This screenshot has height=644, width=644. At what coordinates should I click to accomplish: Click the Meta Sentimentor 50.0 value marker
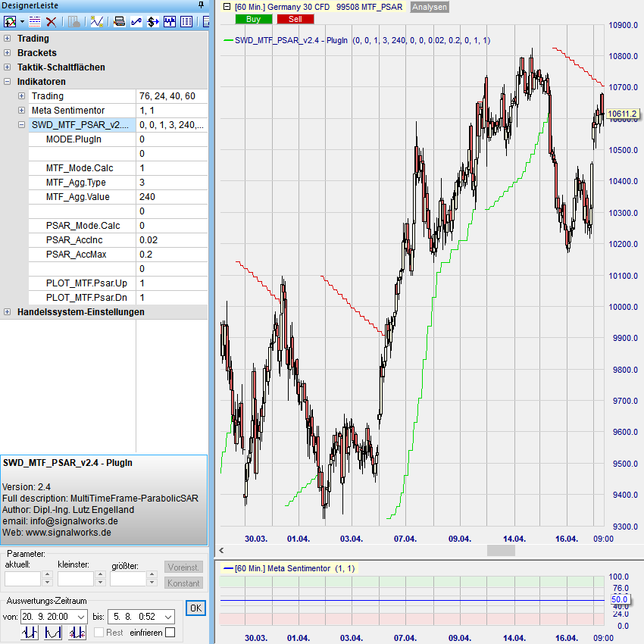619,599
